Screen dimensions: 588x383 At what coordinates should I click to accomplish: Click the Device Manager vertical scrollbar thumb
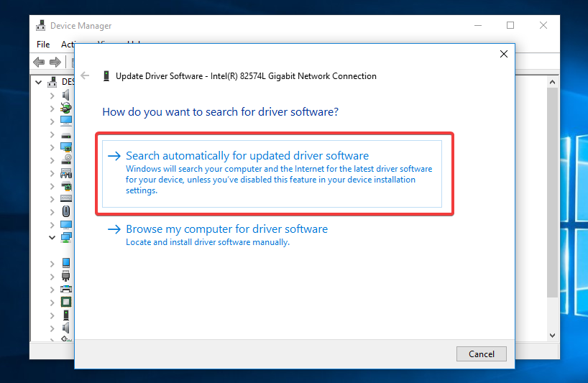click(552, 193)
